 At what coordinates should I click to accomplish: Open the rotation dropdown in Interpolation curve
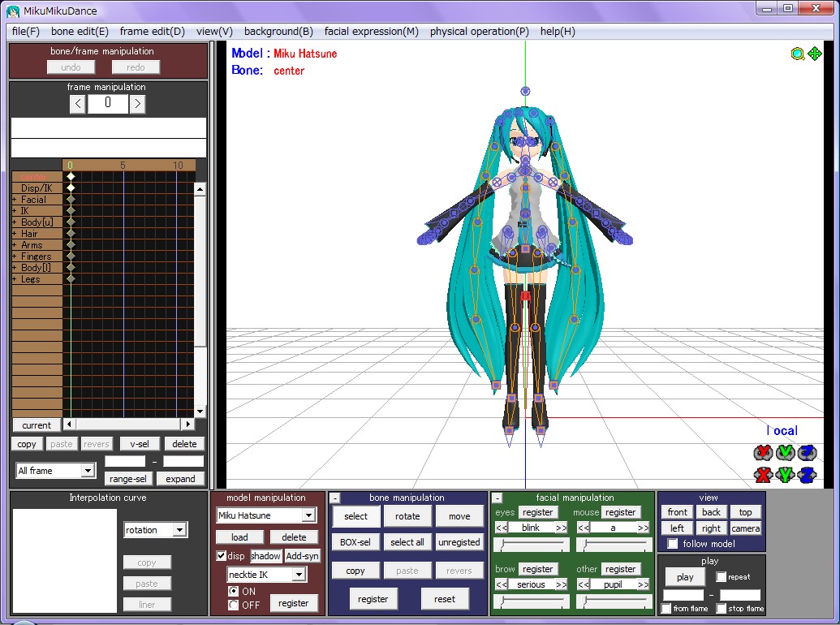pyautogui.click(x=180, y=530)
